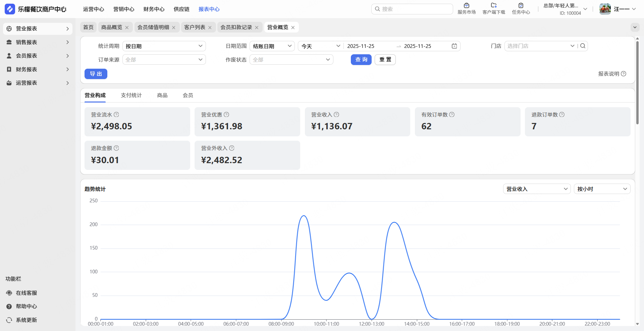The image size is (644, 331).
Task: Click the 乐檬餐饮商户中心 logo icon
Action: tap(10, 9)
